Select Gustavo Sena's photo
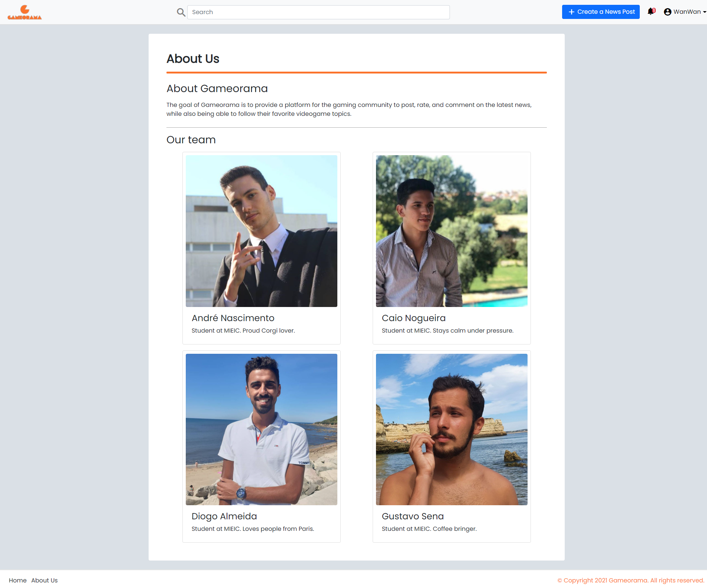This screenshot has width=707, height=588. [452, 429]
